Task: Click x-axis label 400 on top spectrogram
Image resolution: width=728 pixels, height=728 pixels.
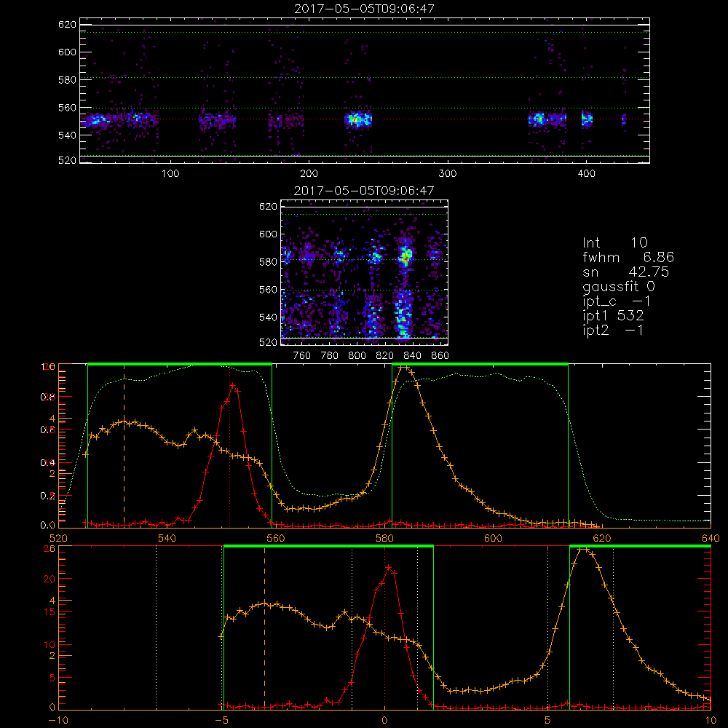Action: pos(586,174)
